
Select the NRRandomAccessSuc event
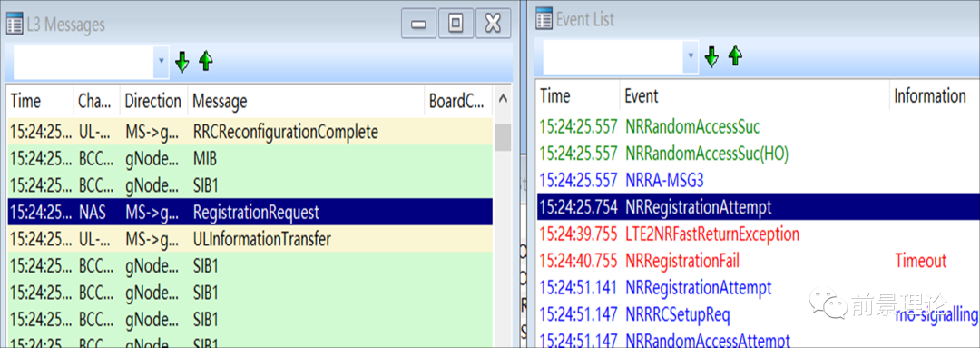[x=758, y=127]
